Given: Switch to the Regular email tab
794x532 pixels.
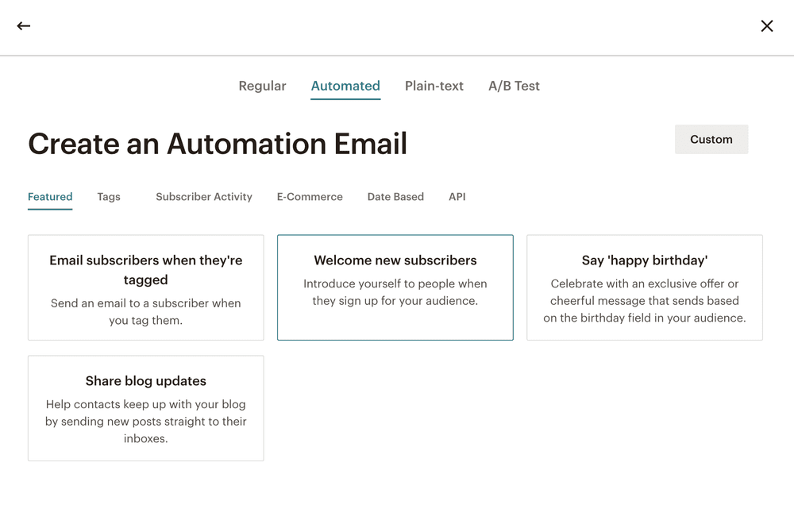Looking at the screenshot, I should 262,86.
